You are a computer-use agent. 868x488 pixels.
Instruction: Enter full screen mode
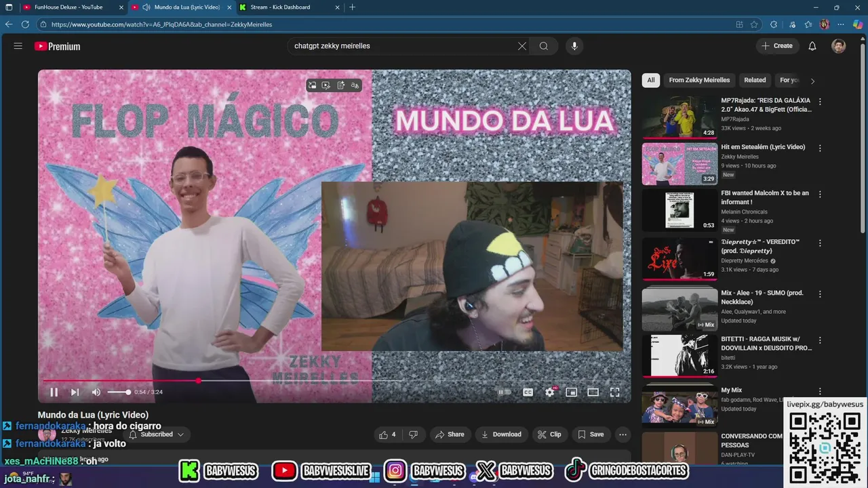pos(615,392)
